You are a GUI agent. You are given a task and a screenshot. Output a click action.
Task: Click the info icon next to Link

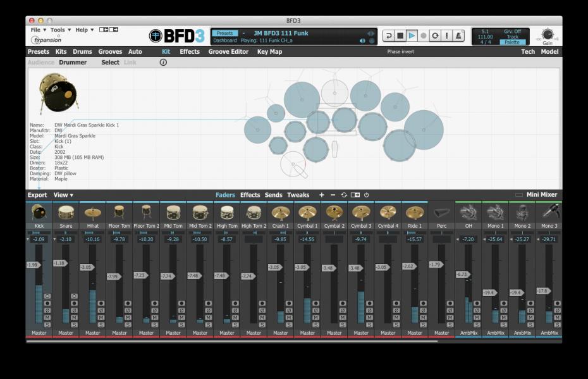point(163,63)
